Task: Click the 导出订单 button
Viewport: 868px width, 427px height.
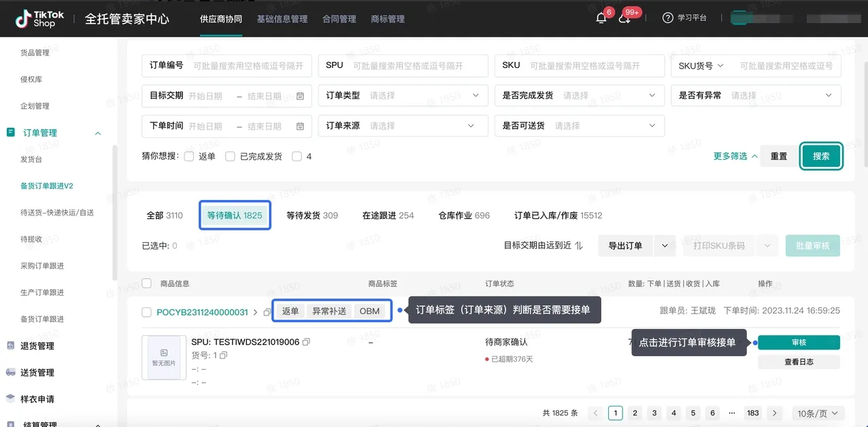Action: coord(625,245)
